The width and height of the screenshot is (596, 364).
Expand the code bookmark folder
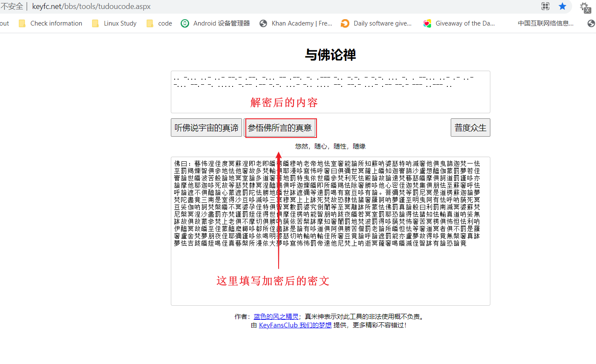[x=159, y=23]
